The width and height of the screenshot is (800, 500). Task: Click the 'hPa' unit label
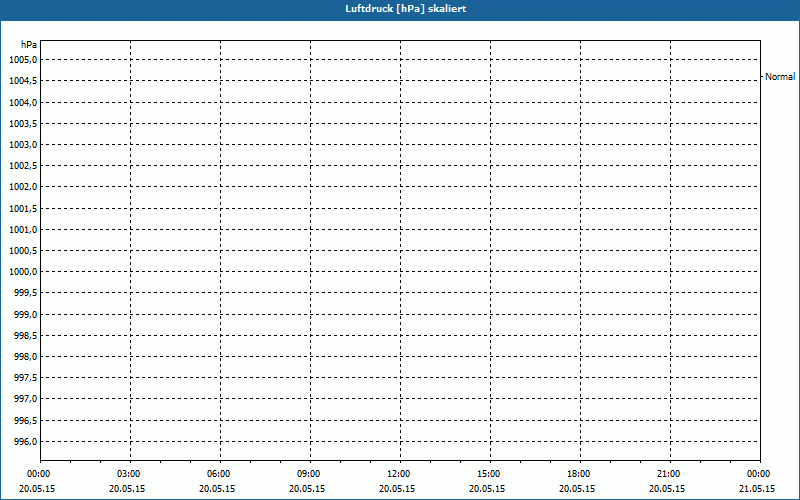click(27, 45)
